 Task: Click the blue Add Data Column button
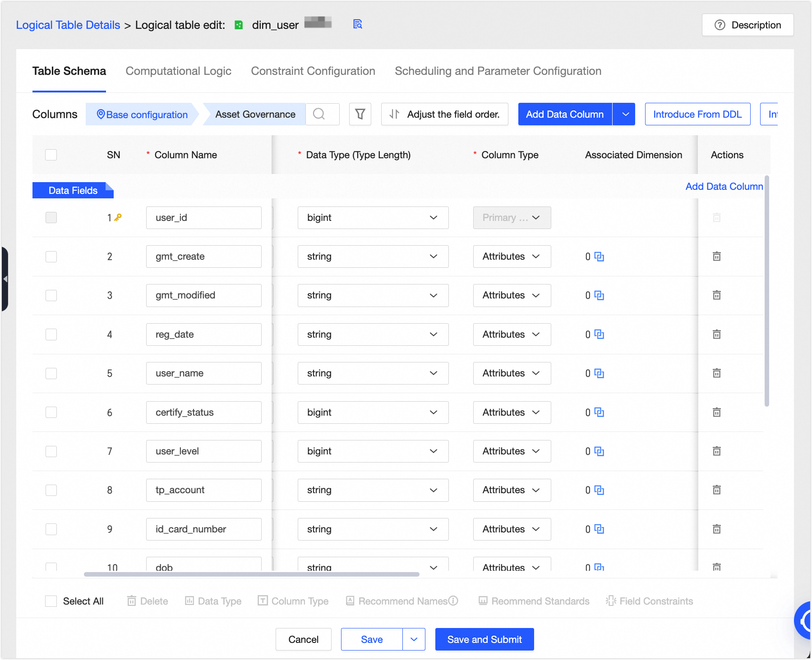click(x=565, y=114)
